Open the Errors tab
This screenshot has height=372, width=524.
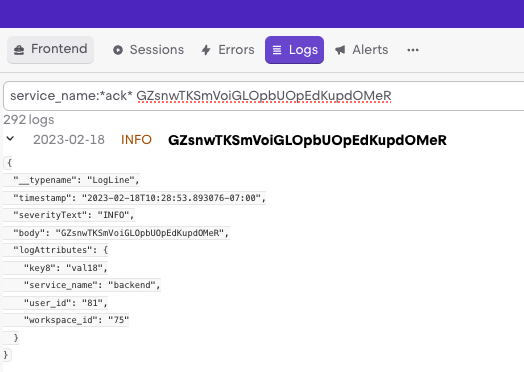[228, 50]
